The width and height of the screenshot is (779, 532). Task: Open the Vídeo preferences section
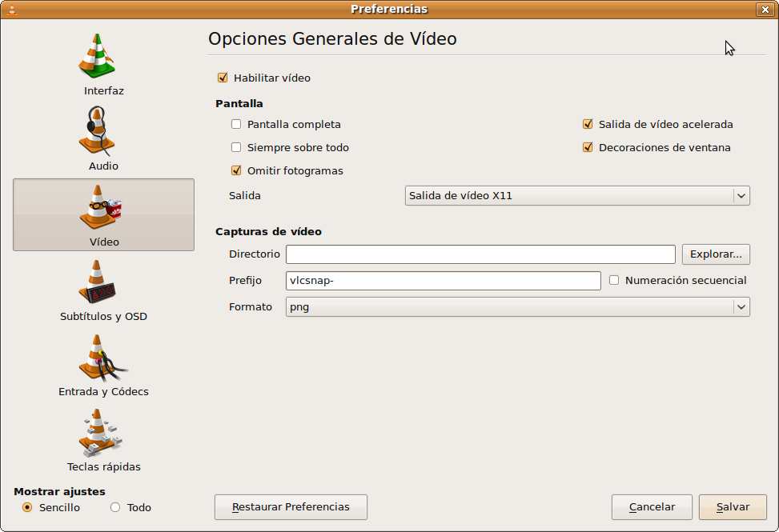102,206
